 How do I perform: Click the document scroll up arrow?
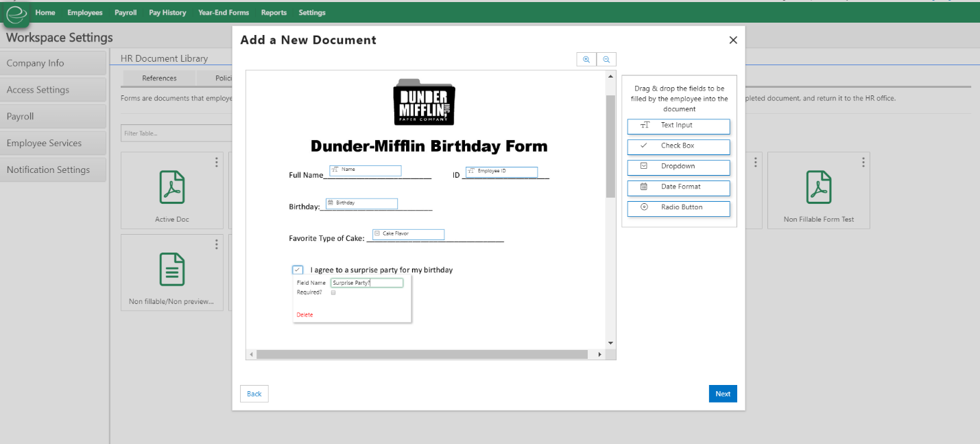[x=610, y=75]
